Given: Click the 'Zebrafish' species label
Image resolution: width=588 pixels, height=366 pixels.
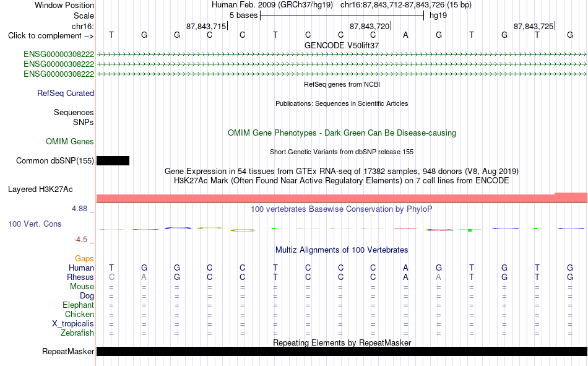Looking at the screenshot, I should [x=77, y=333].
